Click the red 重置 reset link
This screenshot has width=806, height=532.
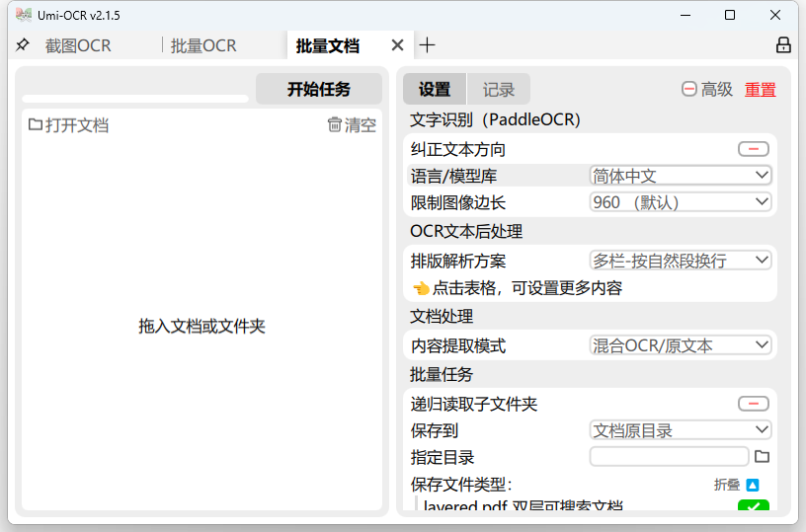tap(761, 90)
